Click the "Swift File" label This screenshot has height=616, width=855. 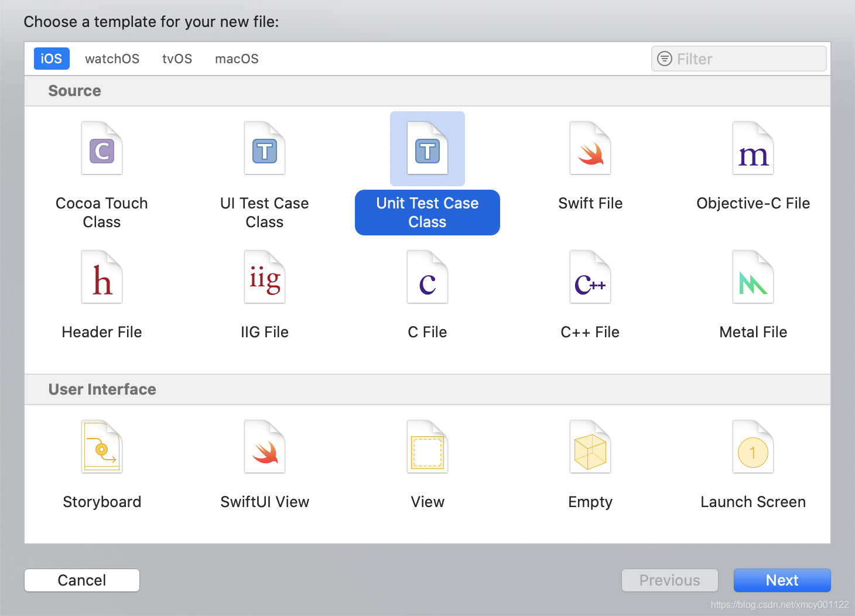coord(590,203)
